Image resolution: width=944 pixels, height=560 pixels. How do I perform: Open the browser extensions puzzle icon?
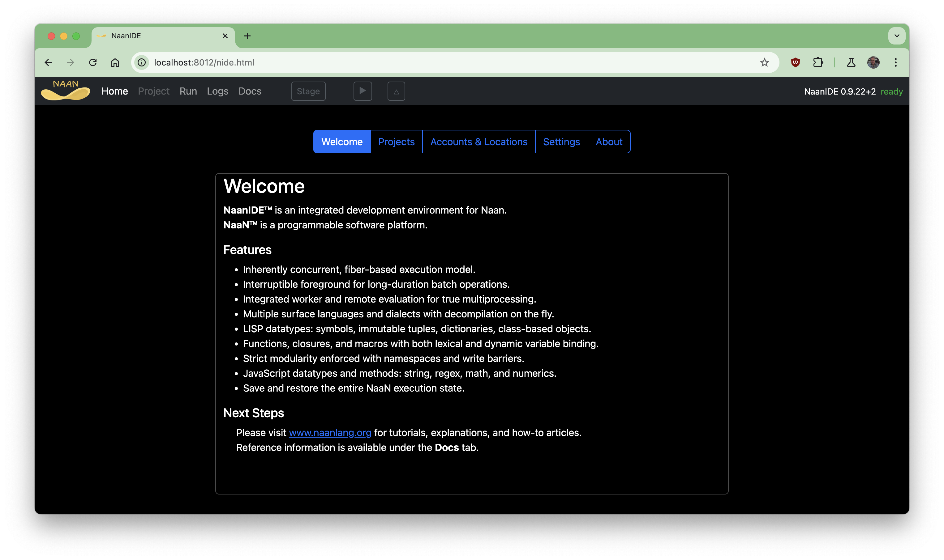click(818, 62)
